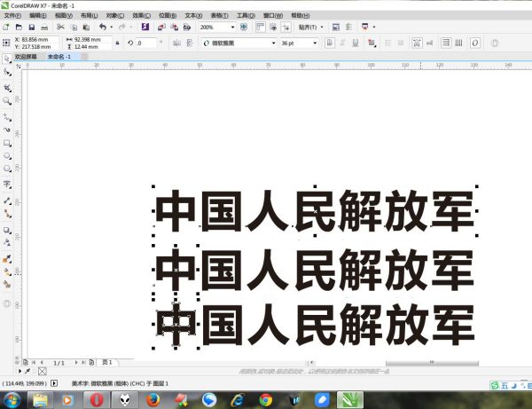Toggle the lock ratio padlock

click(117, 43)
